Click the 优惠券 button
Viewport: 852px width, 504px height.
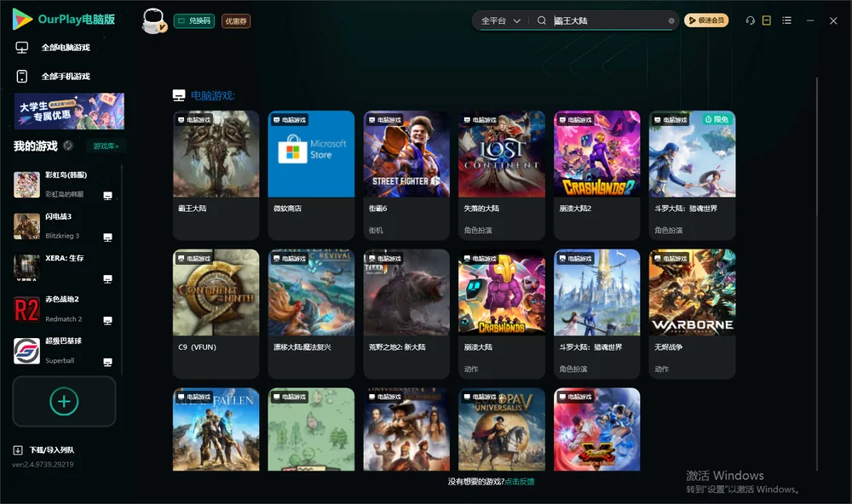click(x=236, y=21)
